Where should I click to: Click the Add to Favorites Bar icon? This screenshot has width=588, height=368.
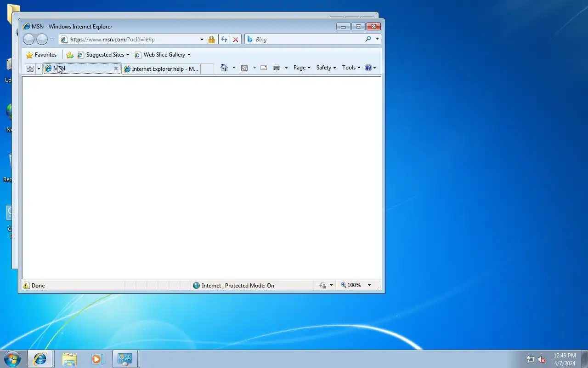click(70, 55)
